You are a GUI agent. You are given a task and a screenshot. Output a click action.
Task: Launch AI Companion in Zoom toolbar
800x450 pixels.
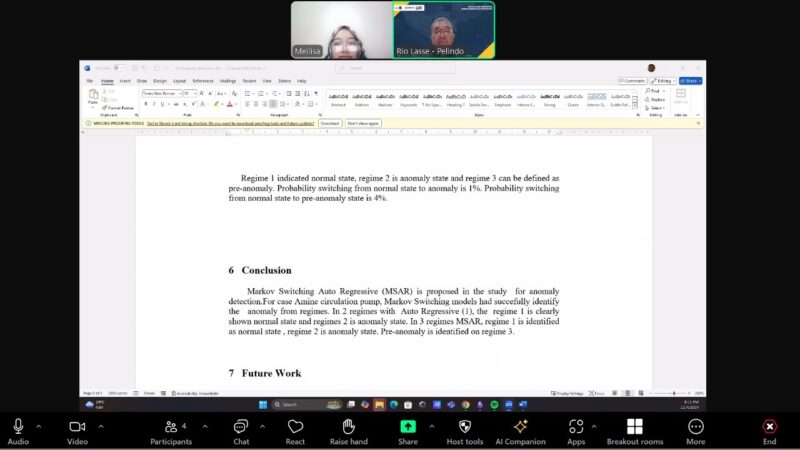(520, 430)
